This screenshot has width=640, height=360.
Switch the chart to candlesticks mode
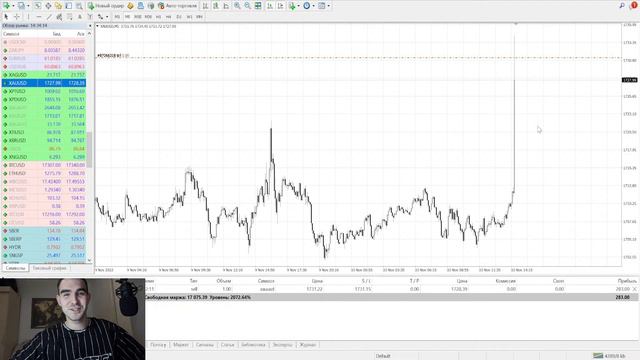coord(216,6)
